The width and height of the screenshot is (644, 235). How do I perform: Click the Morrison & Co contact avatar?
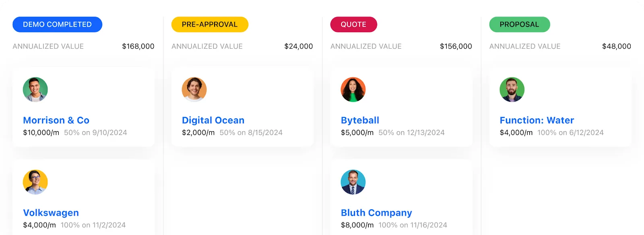point(35,89)
